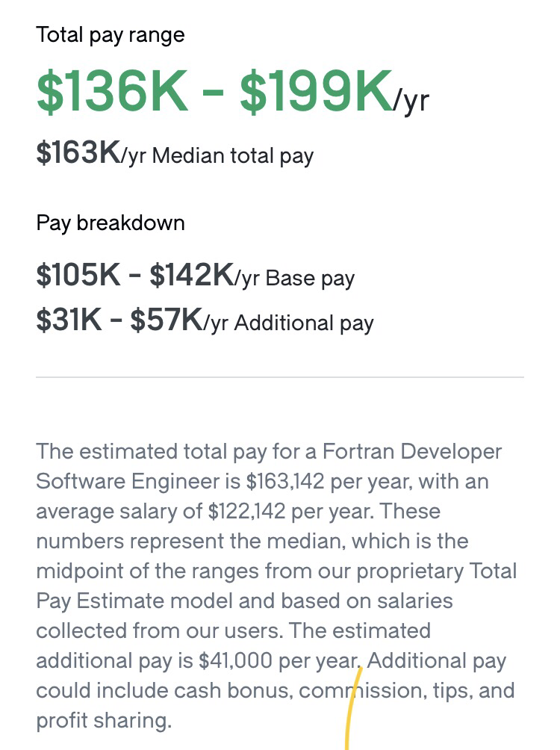The height and width of the screenshot is (750, 560).
Task: Click the yellow curved line at the bottom
Action: [x=353, y=708]
